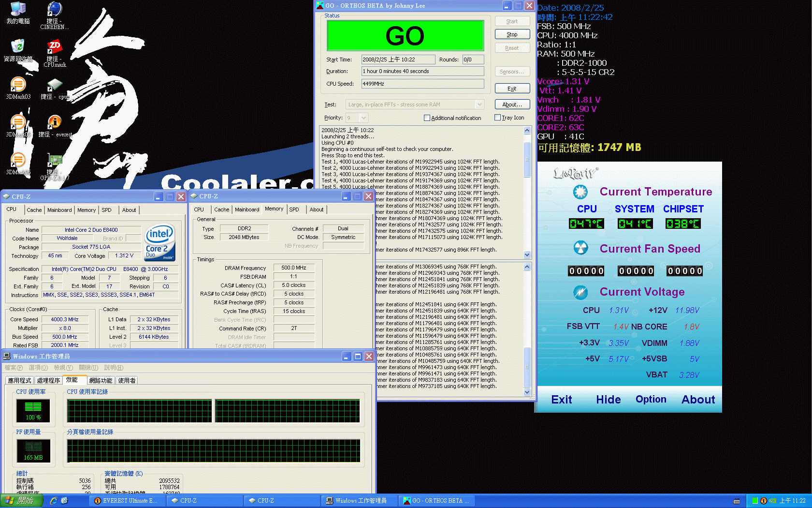Click the CPU Speed field in ORTHOS
812x508 pixels.
tap(423, 84)
